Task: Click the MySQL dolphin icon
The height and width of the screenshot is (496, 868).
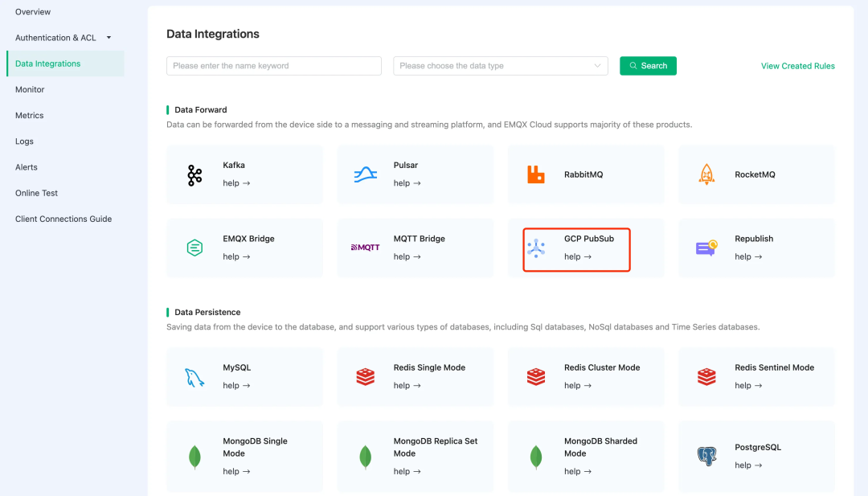Action: tap(194, 376)
